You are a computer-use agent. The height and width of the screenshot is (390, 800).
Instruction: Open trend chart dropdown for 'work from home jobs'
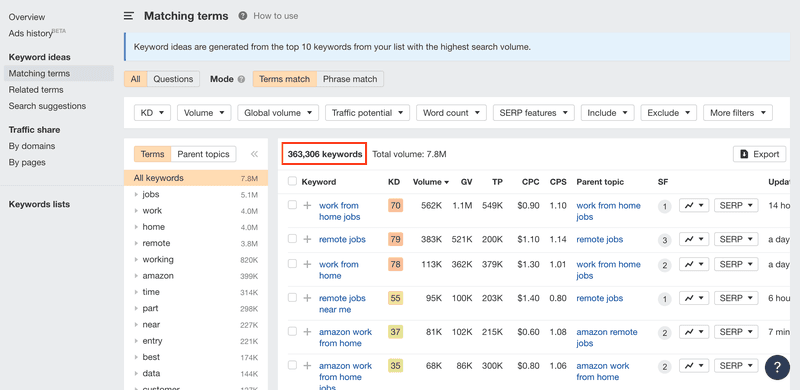694,205
